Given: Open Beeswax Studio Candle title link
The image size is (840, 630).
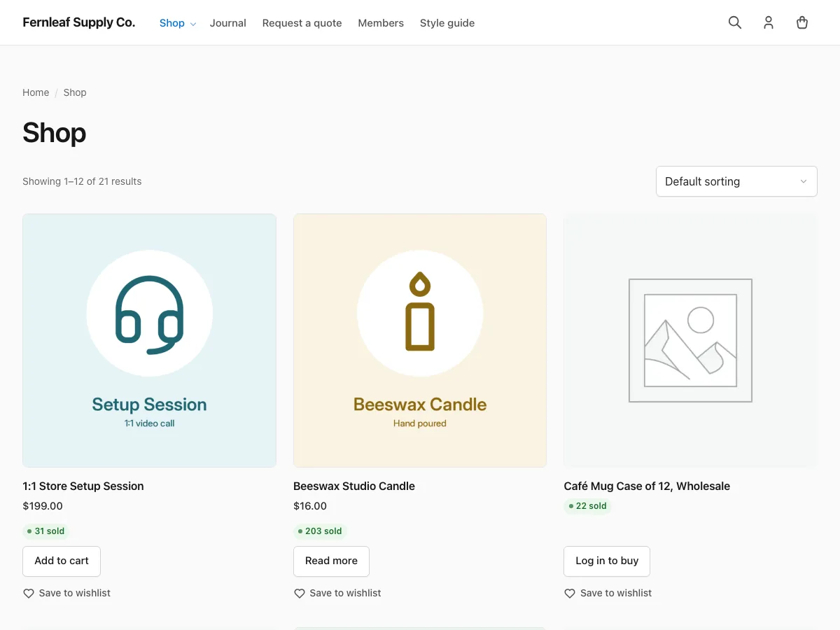Looking at the screenshot, I should (x=354, y=486).
